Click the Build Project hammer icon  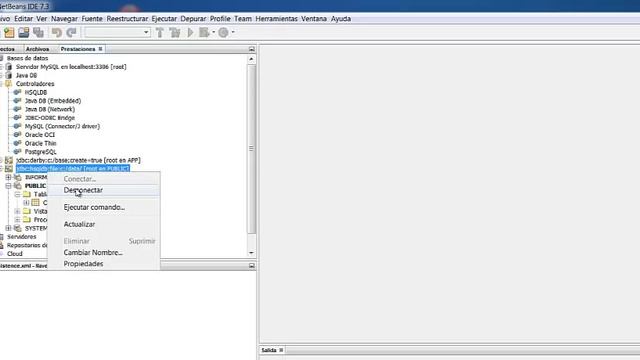[x=160, y=32]
